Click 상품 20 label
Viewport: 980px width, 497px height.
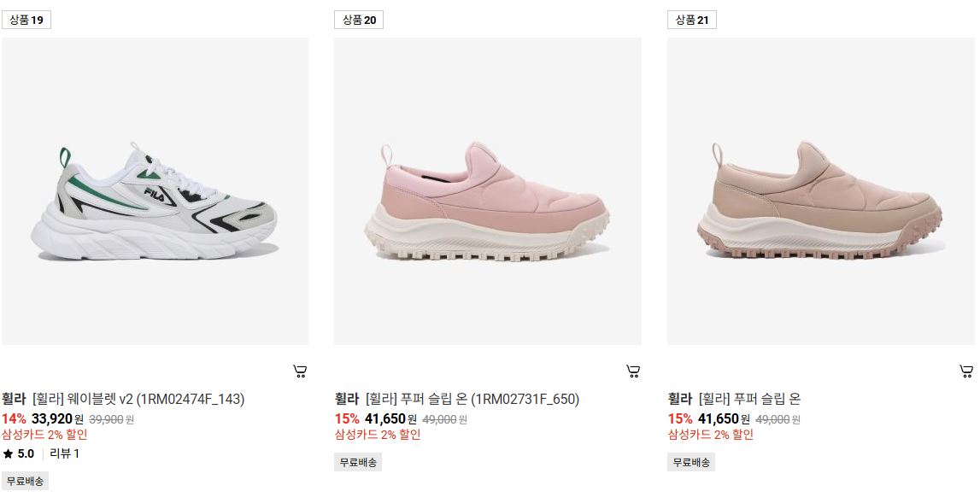[x=359, y=20]
